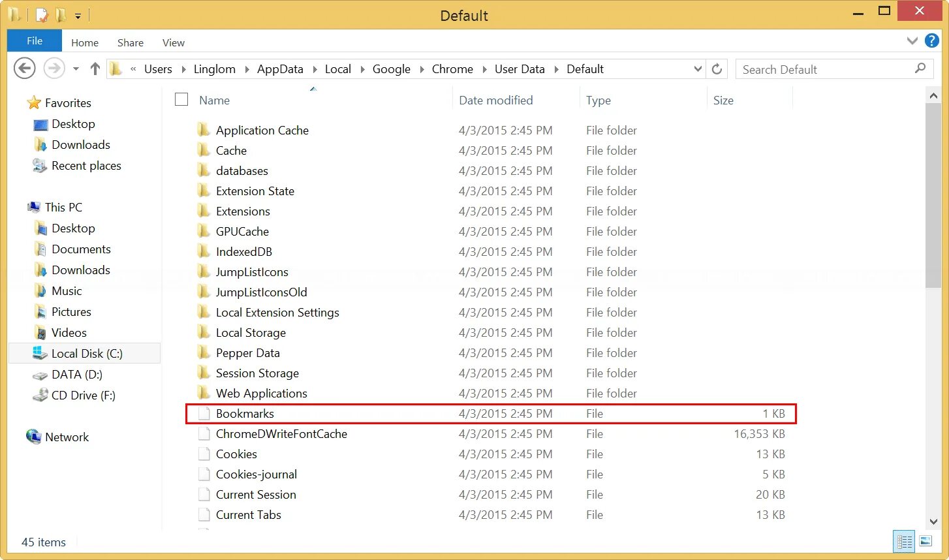Open the Share ribbon tab
This screenshot has width=949, height=560.
[x=131, y=42]
